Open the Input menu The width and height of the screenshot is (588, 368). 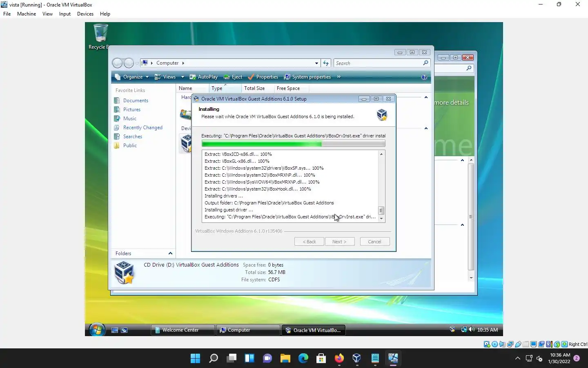tap(65, 14)
